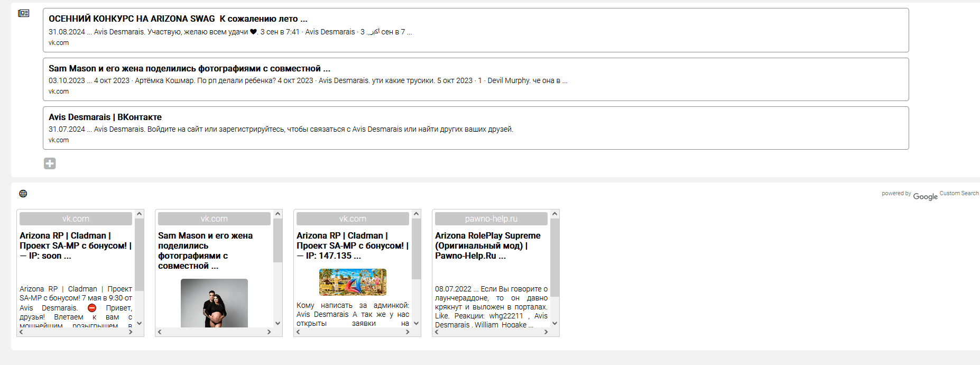
Task: Click the left arrow of third card's horizontal scrollbar
Action: click(298, 332)
